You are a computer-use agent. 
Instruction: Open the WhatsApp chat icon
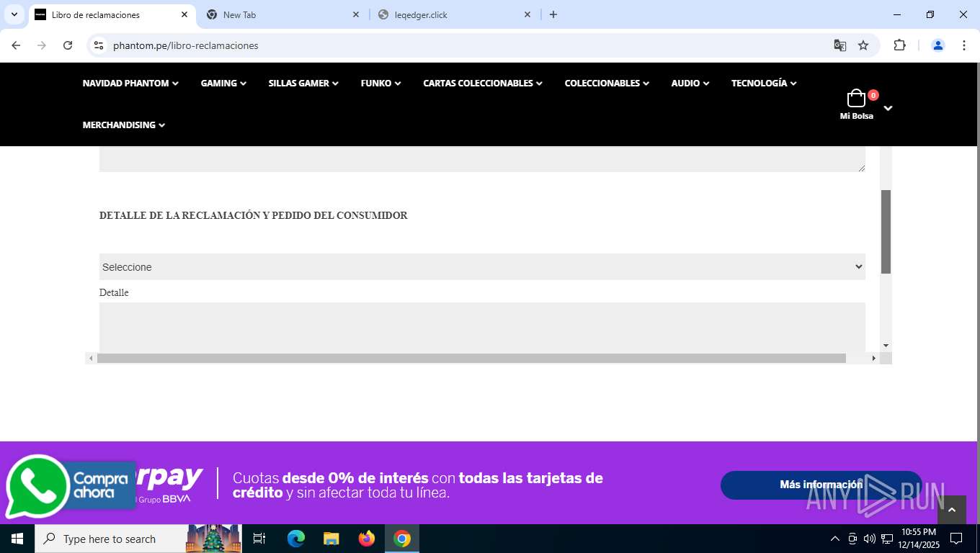[x=37, y=487]
